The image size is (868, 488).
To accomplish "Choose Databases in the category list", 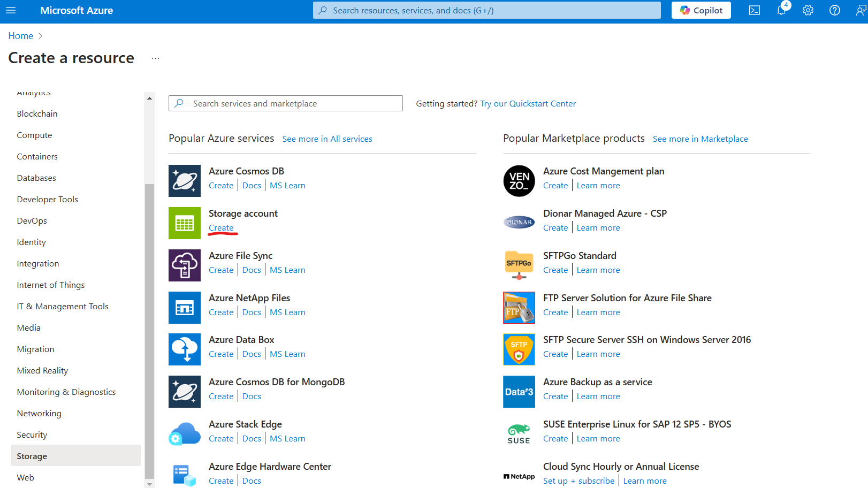I will [36, 178].
